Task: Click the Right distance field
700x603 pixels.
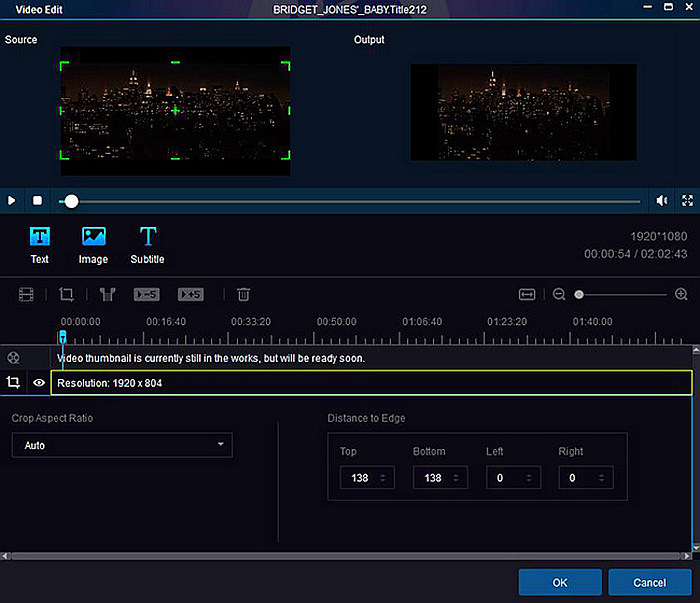Action: tap(586, 478)
